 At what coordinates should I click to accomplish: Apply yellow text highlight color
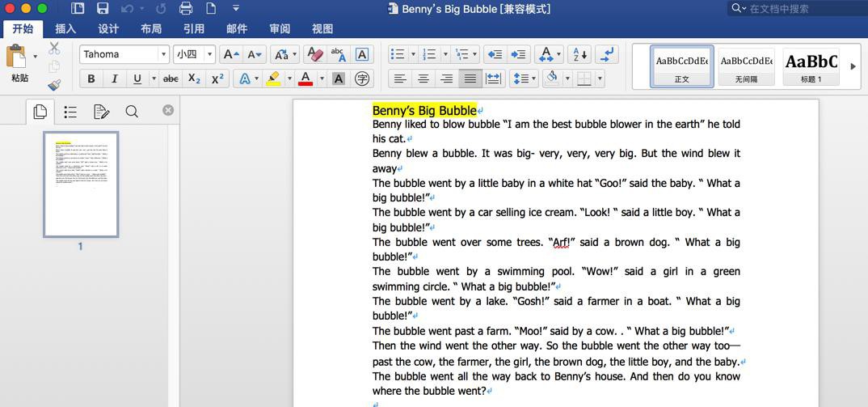[273, 78]
